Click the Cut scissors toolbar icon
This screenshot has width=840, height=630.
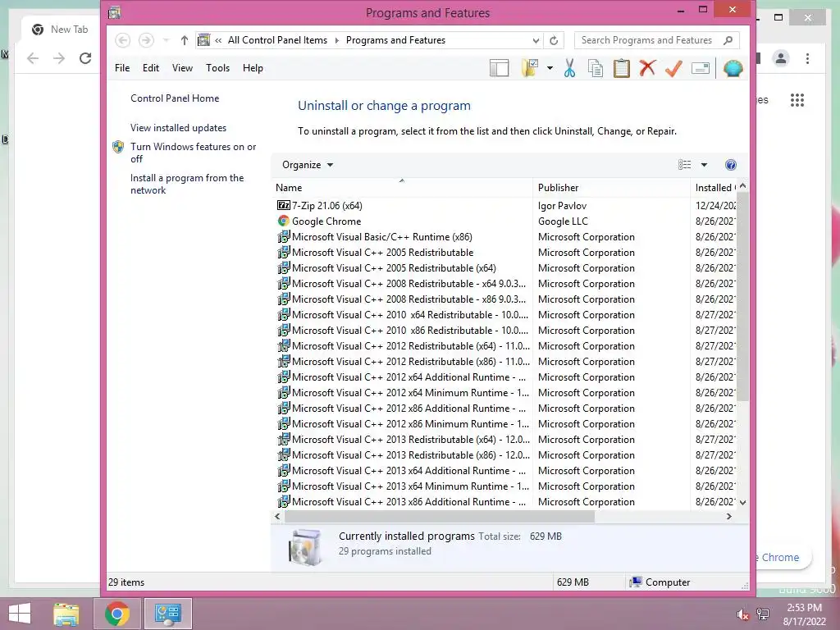(x=569, y=69)
